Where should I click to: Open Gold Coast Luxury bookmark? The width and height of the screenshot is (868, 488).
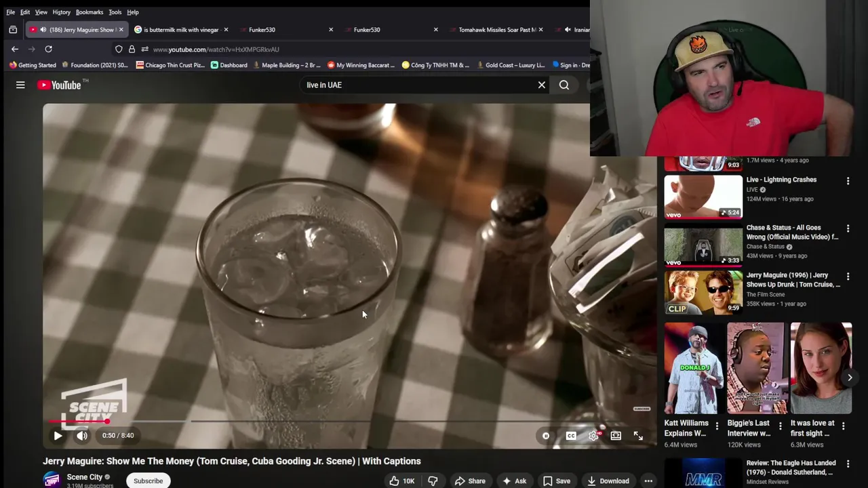pyautogui.click(x=511, y=65)
